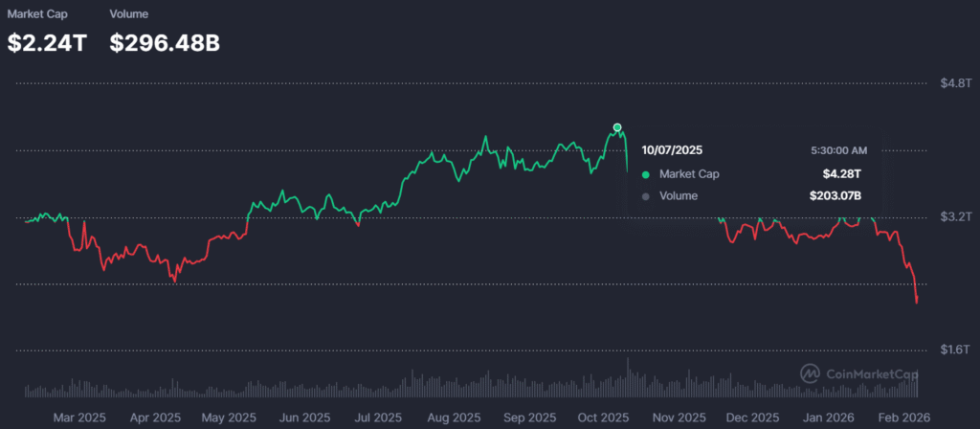Click the Jul 2025 x-axis label
The width and height of the screenshot is (980, 429).
click(x=378, y=418)
